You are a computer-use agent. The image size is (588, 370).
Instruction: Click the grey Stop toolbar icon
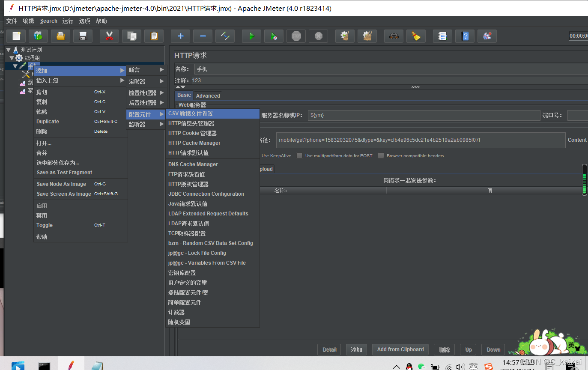point(296,36)
